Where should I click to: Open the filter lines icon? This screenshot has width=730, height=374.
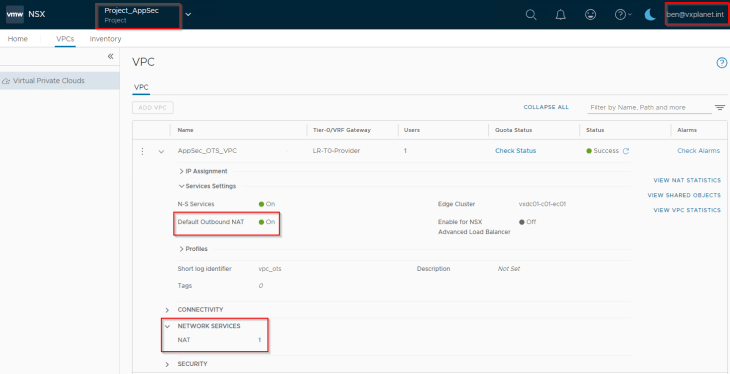click(720, 108)
